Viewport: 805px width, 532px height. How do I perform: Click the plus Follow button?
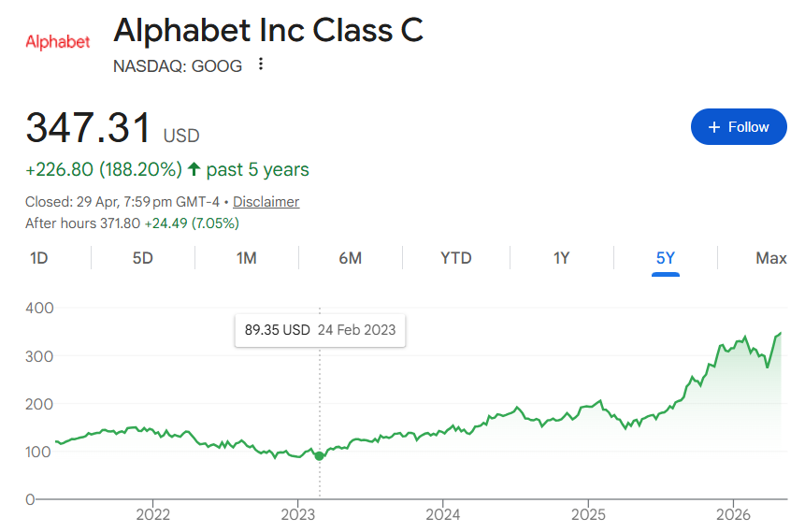739,127
